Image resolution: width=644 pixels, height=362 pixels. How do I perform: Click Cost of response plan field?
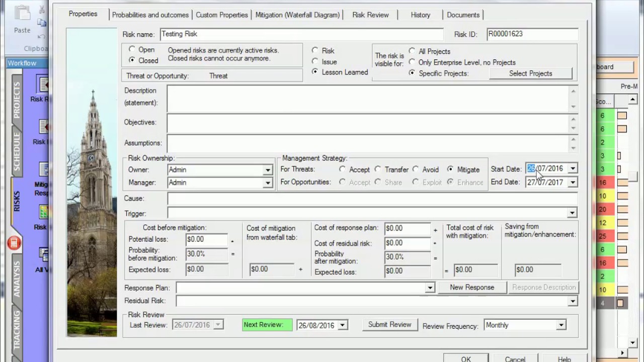point(407,228)
